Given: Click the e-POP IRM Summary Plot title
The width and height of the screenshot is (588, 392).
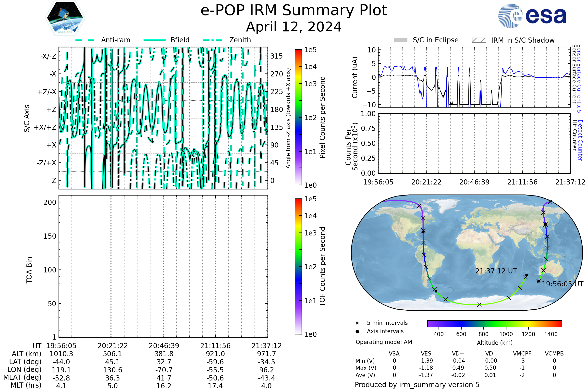Looking at the screenshot, I should pos(294,11).
